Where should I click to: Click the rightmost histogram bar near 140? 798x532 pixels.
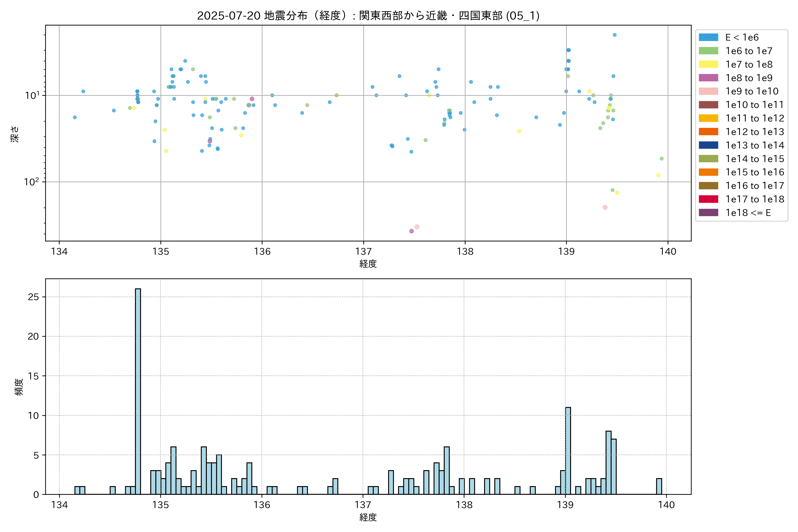click(x=659, y=486)
